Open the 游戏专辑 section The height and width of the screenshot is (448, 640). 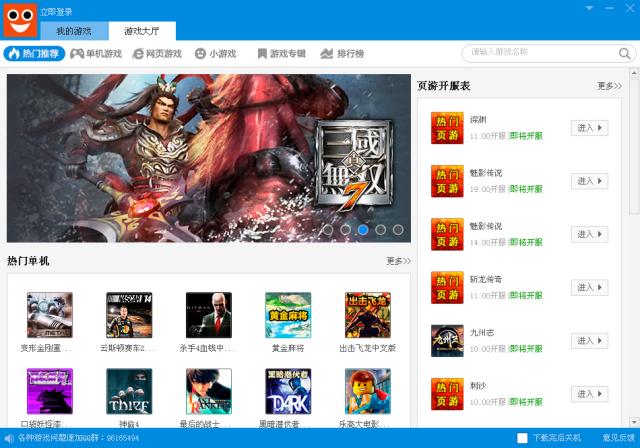[x=282, y=53]
